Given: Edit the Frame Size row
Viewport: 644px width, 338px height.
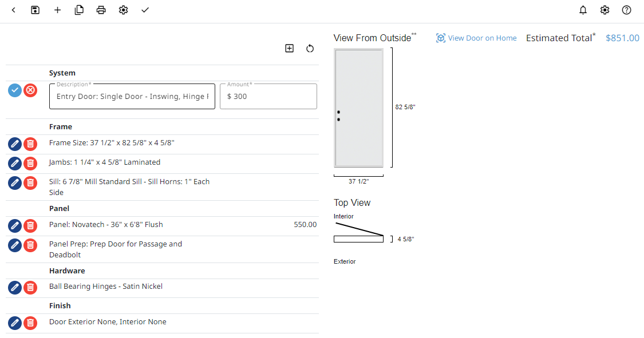Looking at the screenshot, I should (15, 144).
